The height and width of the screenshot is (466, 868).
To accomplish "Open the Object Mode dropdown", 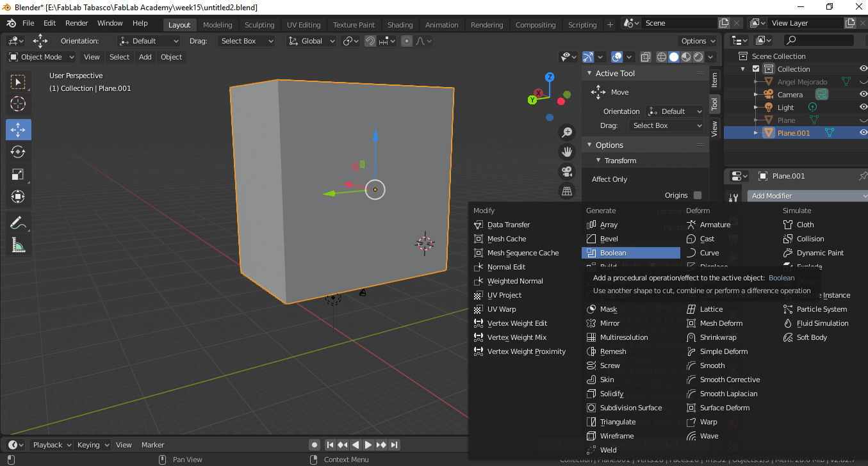I will tap(42, 57).
